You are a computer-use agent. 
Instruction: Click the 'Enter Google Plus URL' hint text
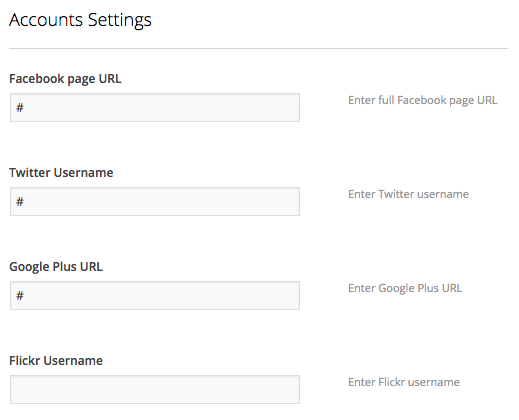(x=405, y=288)
